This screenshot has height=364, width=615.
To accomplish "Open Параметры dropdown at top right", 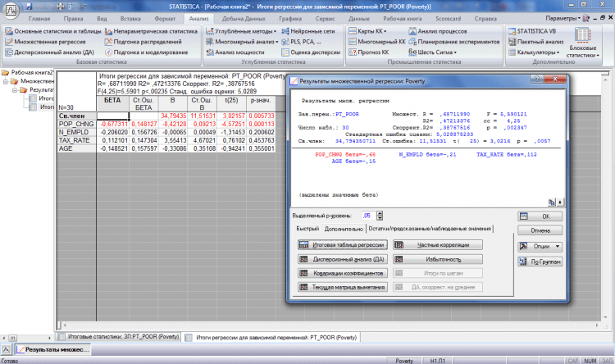I will point(563,18).
